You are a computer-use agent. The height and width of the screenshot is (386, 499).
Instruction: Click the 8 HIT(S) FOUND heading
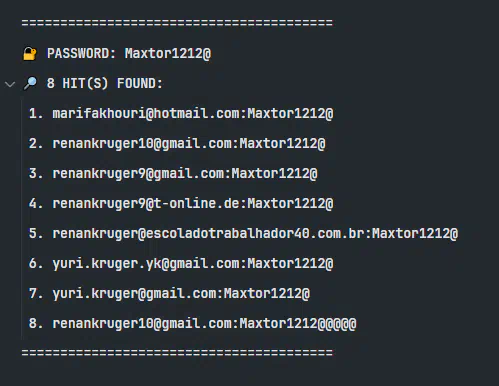pyautogui.click(x=105, y=83)
